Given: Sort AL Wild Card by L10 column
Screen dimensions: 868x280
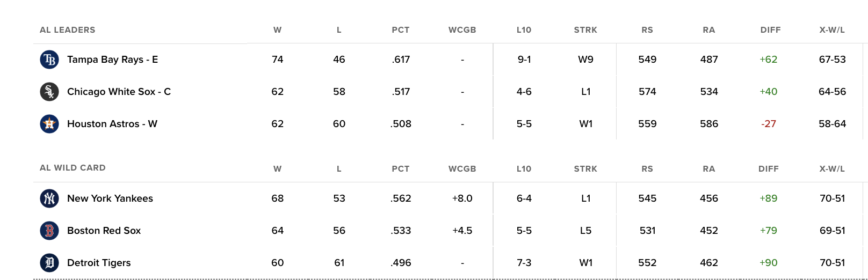Looking at the screenshot, I should 524,169.
